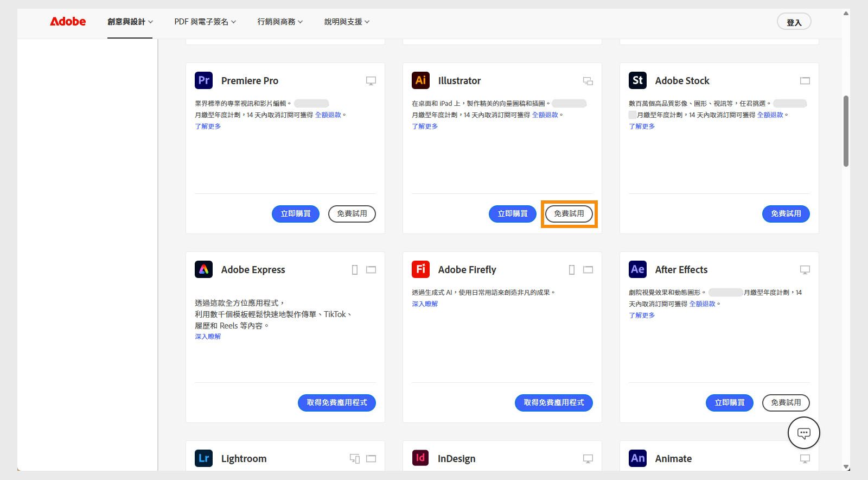Click the page vertical scrollbar thumb
The image size is (868, 480).
pos(846,131)
